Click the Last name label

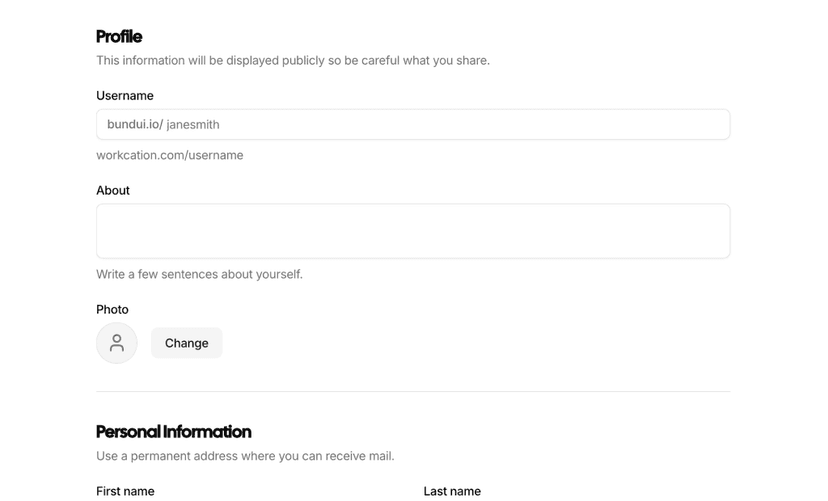452,491
